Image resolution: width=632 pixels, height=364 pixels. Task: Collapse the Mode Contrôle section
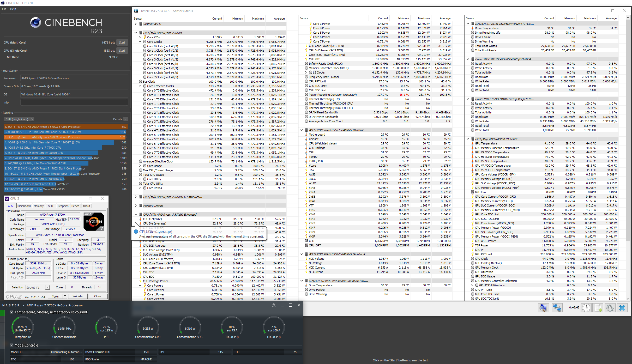click(11, 345)
